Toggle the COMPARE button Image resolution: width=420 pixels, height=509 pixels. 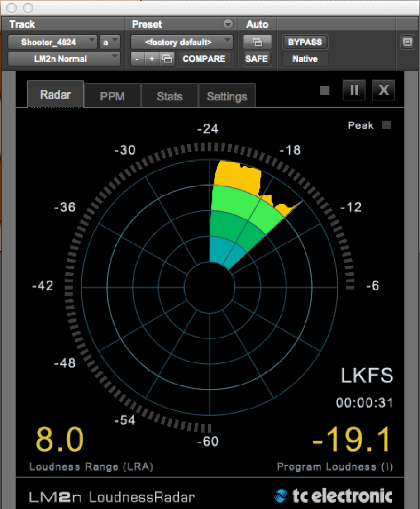pos(204,59)
